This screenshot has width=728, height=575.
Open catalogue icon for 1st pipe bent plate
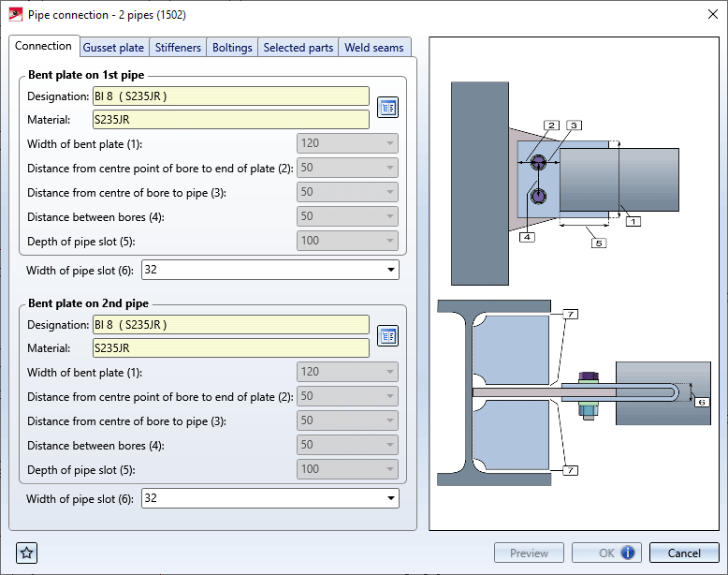tap(387, 108)
